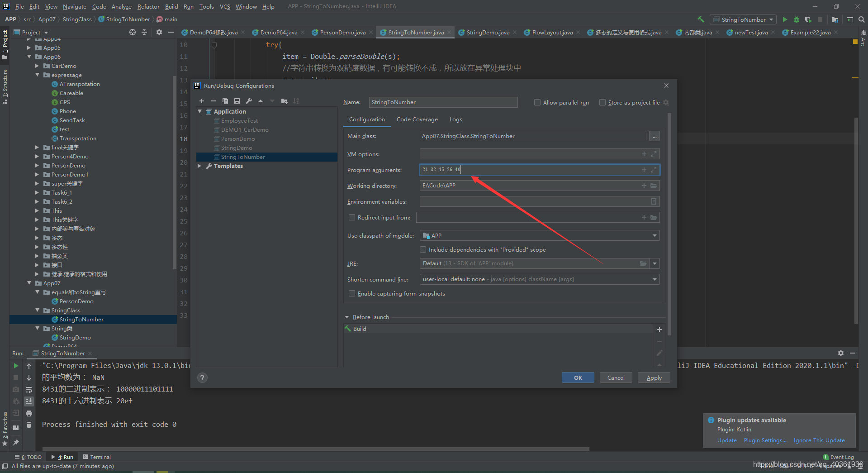Image resolution: width=868 pixels, height=473 pixels.
Task: Collapse Before launch section
Action: point(347,317)
